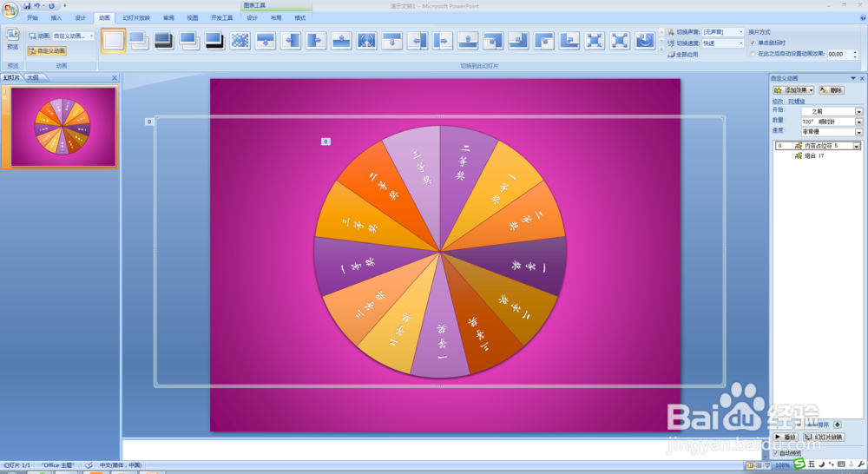Customize quick access toolbar dropdown
Screen dimensions: 868x474
click(65, 5)
